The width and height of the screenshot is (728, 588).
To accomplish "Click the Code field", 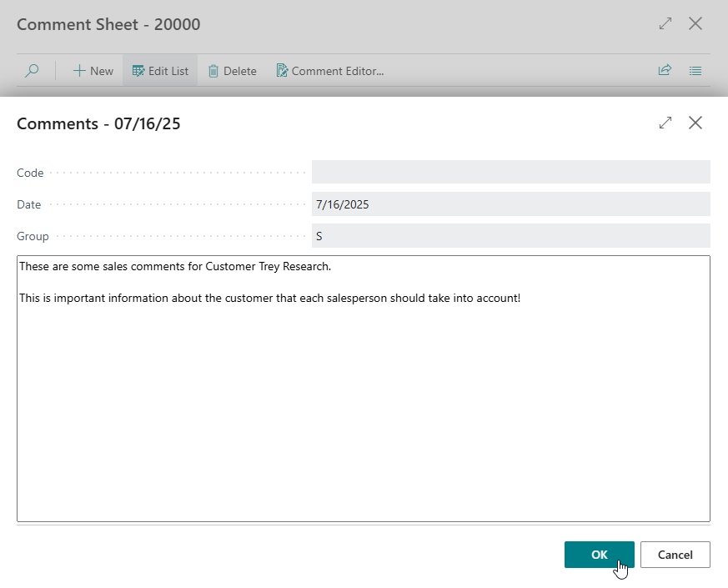I will click(x=510, y=172).
